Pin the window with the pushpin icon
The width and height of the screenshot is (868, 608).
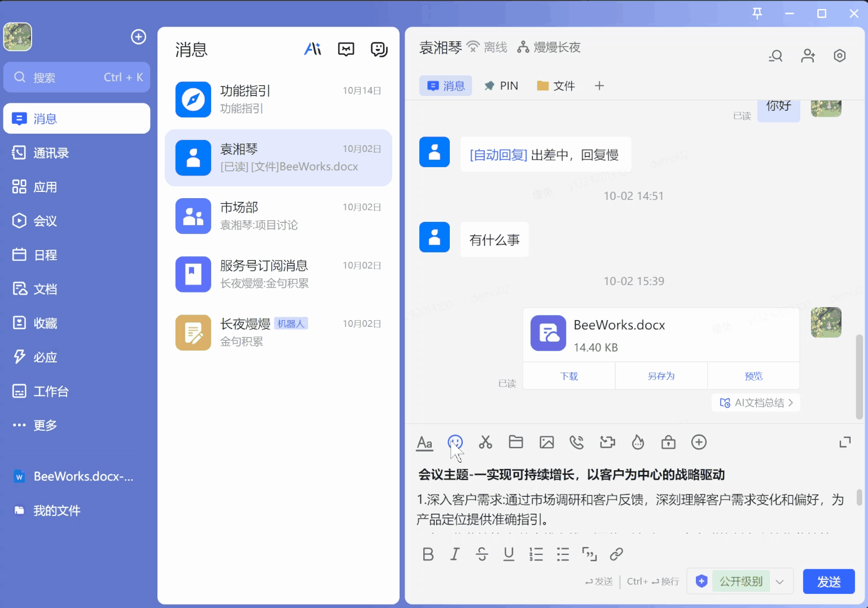[x=757, y=14]
